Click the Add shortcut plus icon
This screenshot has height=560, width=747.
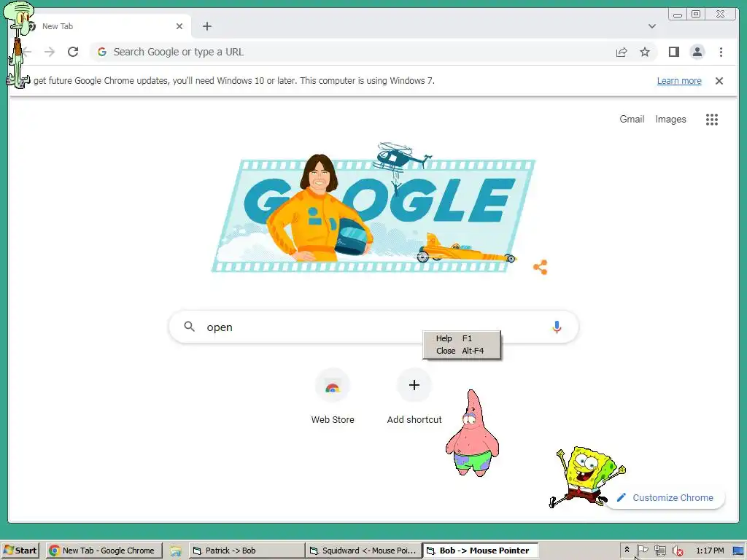414,385
